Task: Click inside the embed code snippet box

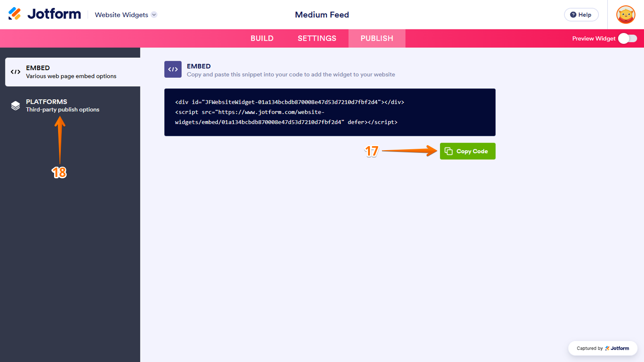Action: pyautogui.click(x=330, y=112)
